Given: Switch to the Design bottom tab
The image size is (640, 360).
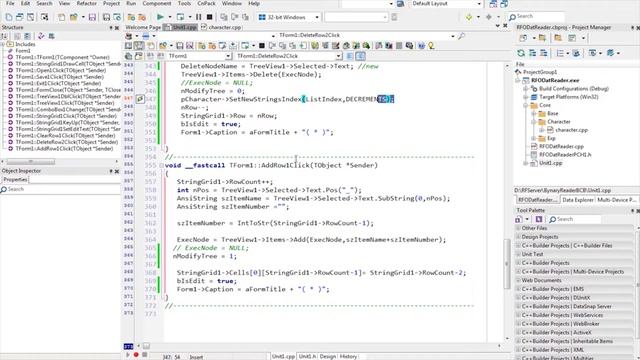Looking at the screenshot, I should (x=327, y=356).
